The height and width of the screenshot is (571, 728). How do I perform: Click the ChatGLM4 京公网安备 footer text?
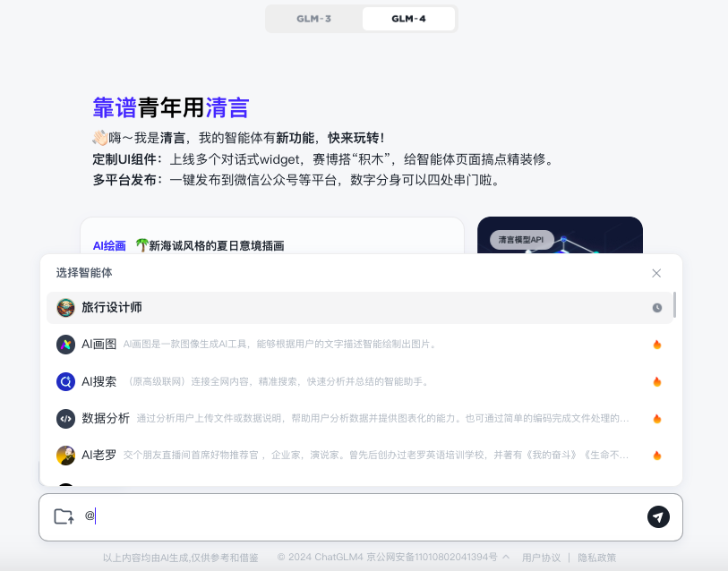[387, 558]
